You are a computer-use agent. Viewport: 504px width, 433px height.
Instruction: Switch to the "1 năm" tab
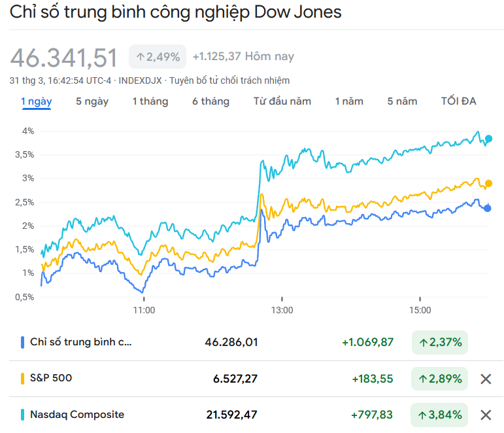point(349,101)
